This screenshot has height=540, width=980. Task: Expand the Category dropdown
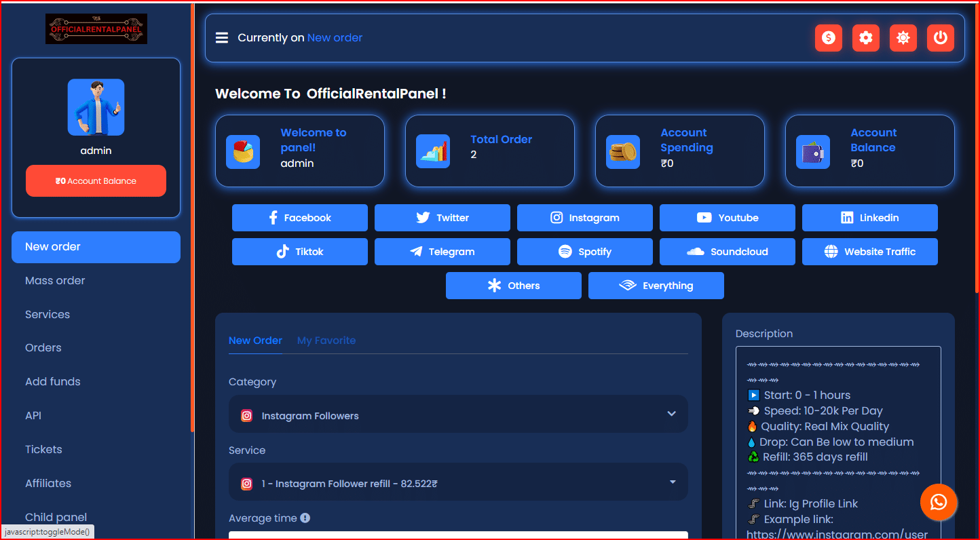pyautogui.click(x=458, y=414)
